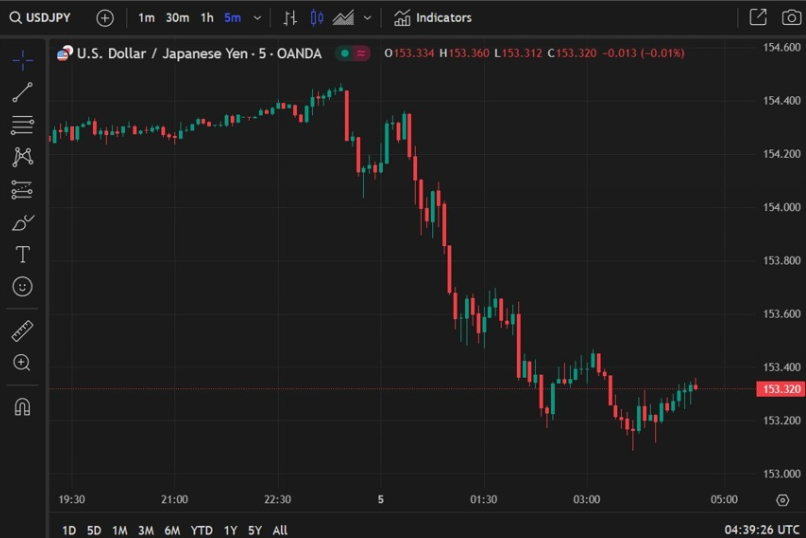Set range to 6M

172,530
